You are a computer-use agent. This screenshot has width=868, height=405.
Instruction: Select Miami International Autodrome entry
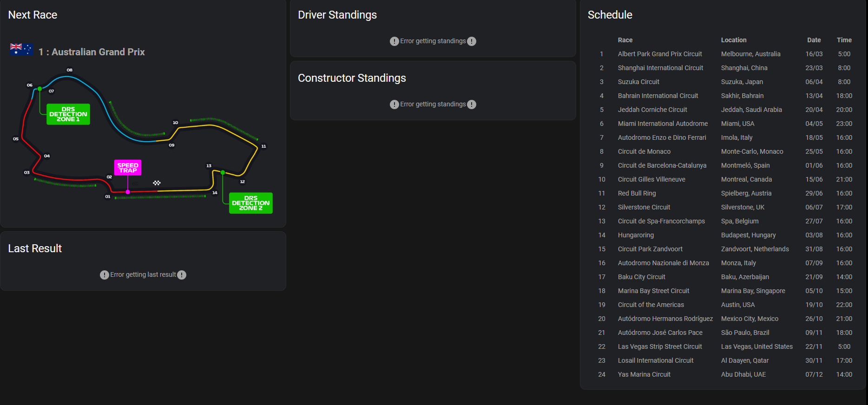(x=663, y=124)
